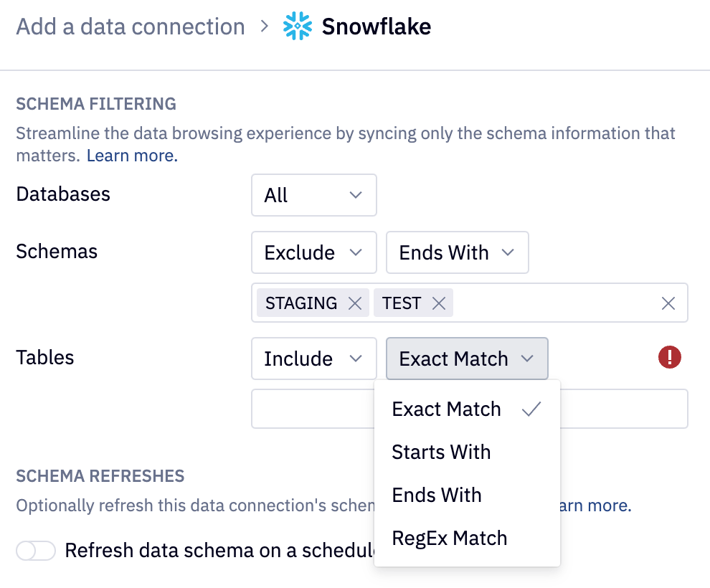Open the Schemas Ends With dropdown
Screen dimensions: 710x588
(x=457, y=252)
